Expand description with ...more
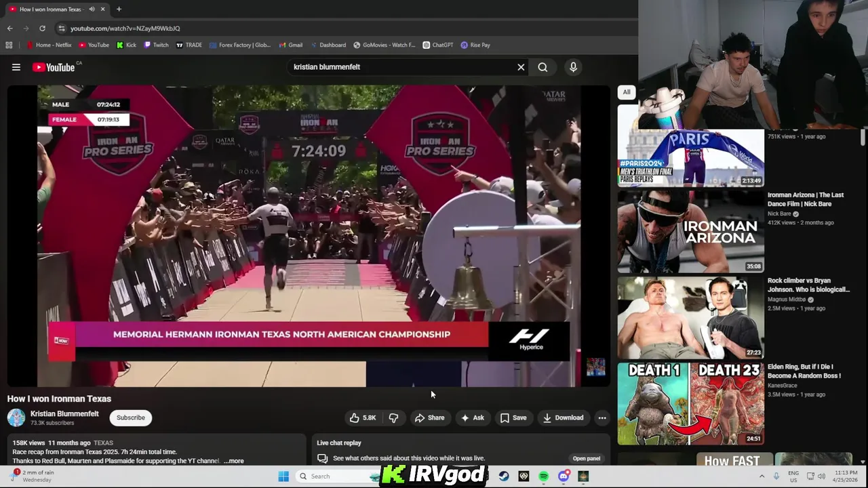This screenshot has width=868, height=488. [x=234, y=461]
